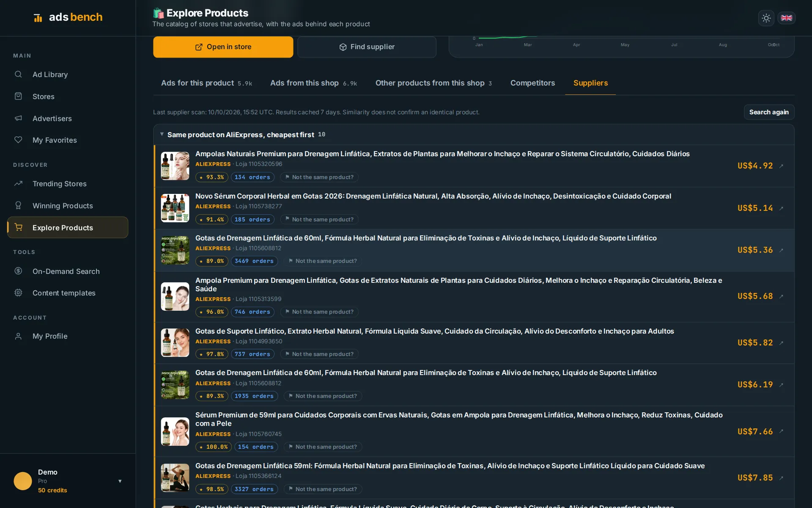Click the Explore Products cart icon
812x508 pixels.
(18, 227)
